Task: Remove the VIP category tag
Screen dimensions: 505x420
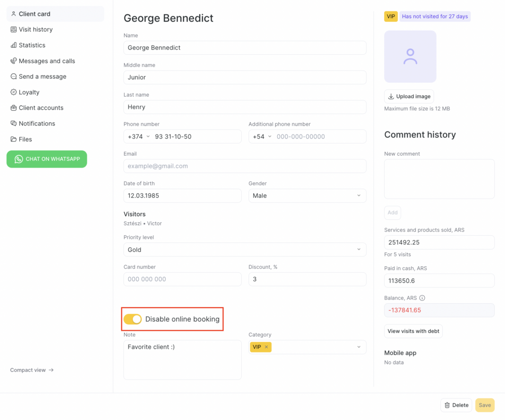Action: coord(266,347)
